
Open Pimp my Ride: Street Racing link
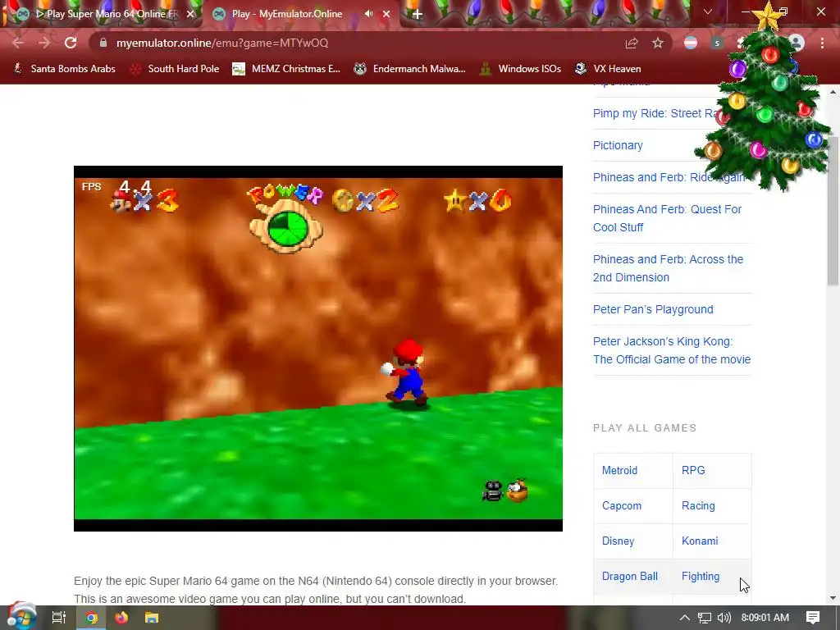(655, 113)
